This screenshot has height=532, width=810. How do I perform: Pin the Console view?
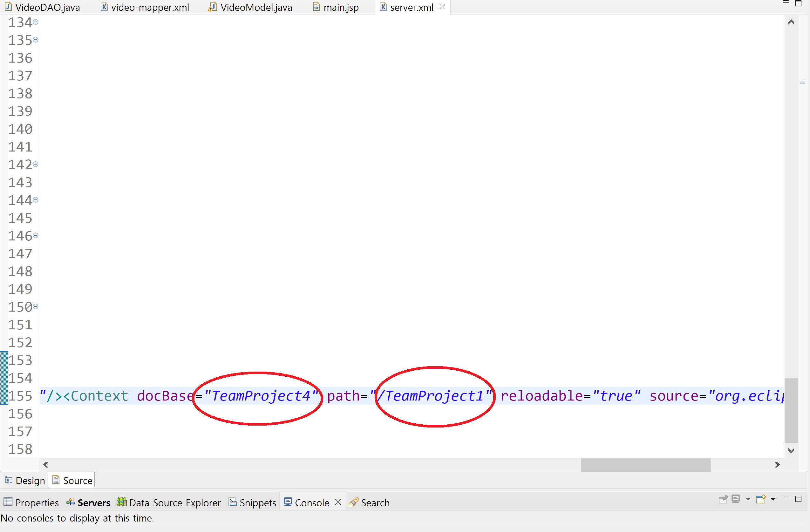pos(723,499)
